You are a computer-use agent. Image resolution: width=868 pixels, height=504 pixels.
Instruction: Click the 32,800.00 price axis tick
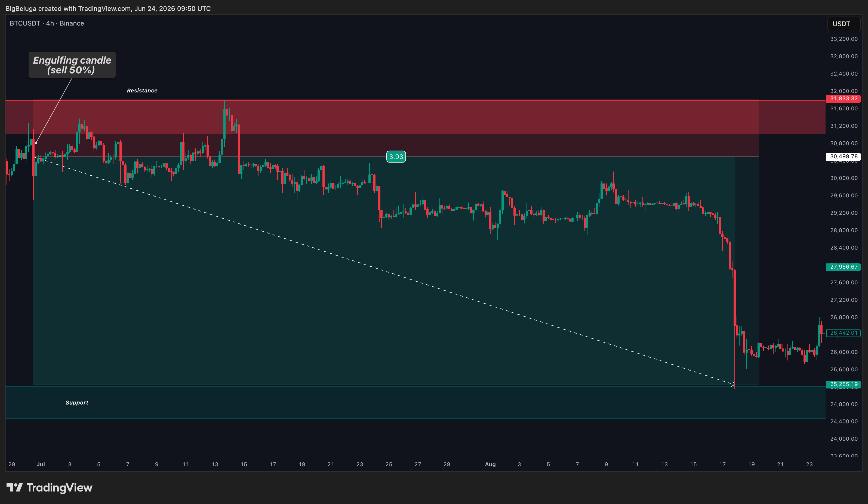(844, 57)
